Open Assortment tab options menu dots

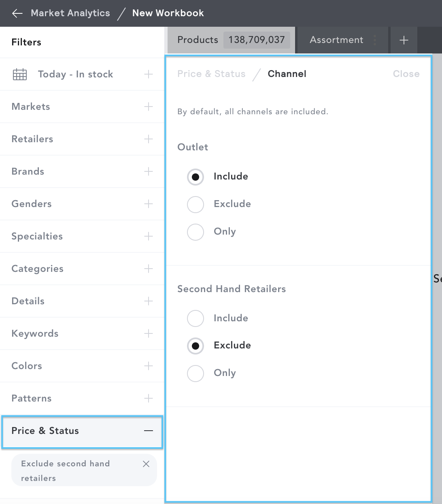[375, 40]
